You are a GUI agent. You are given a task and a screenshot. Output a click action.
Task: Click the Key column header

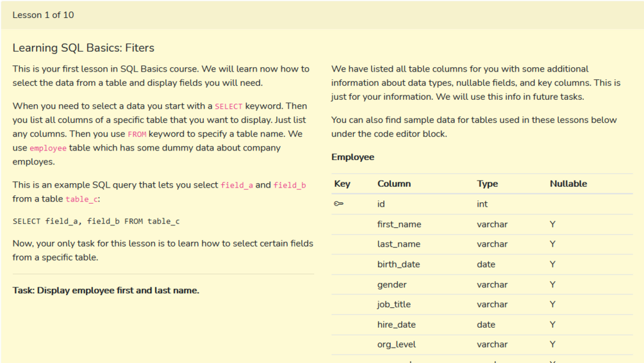342,184
